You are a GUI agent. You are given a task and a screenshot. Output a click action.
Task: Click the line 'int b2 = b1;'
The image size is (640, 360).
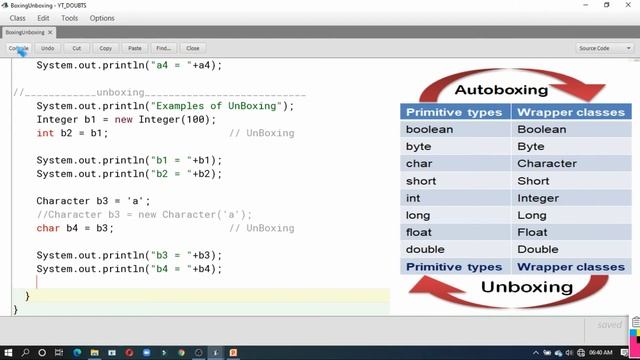tap(72, 133)
